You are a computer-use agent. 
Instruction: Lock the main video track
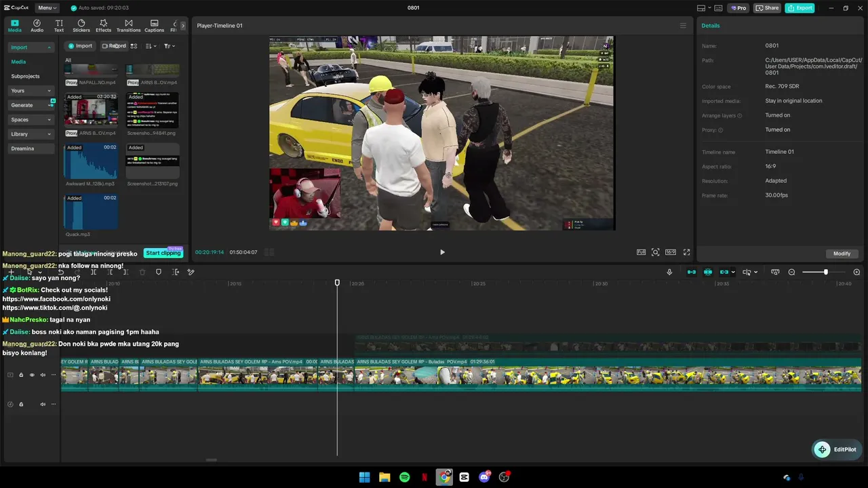coord(21,375)
